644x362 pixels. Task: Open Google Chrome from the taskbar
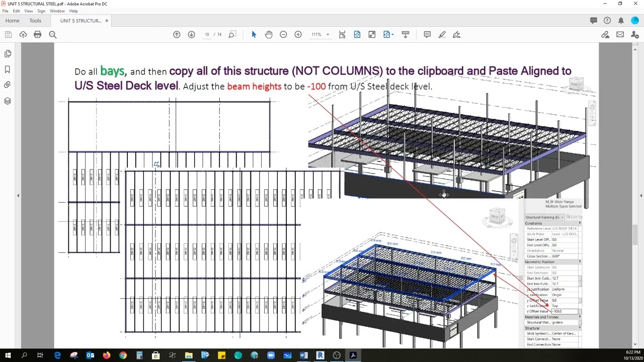coord(123,355)
